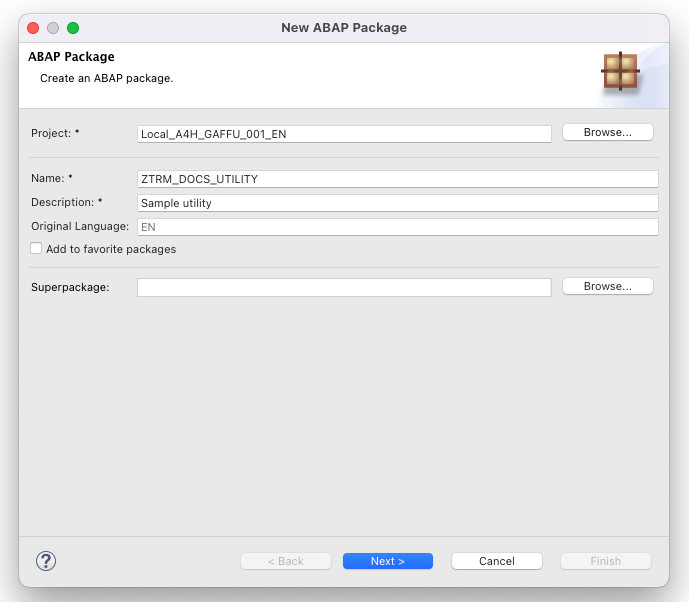Enable Add to favorite packages checkbox

pos(36,248)
